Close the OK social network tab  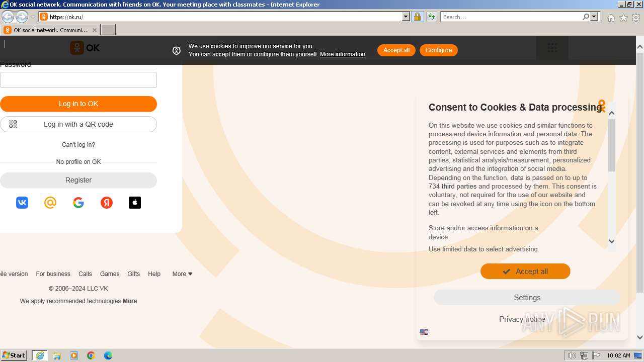click(94, 30)
